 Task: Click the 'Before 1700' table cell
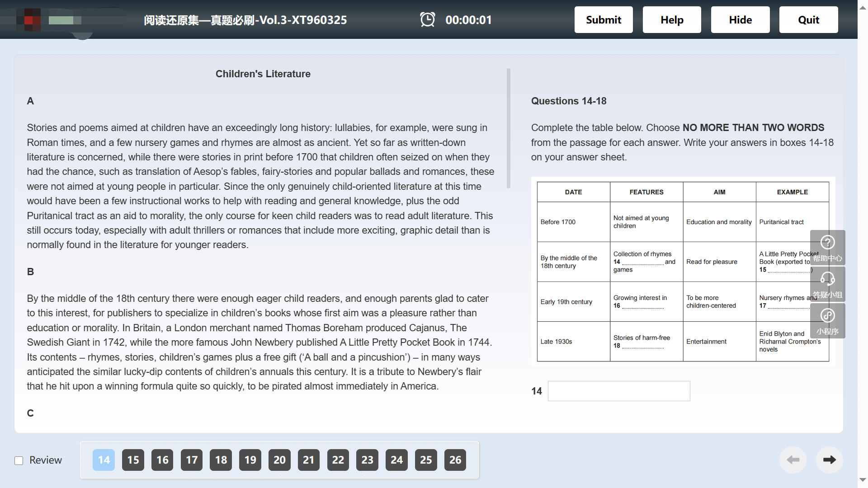tap(573, 222)
